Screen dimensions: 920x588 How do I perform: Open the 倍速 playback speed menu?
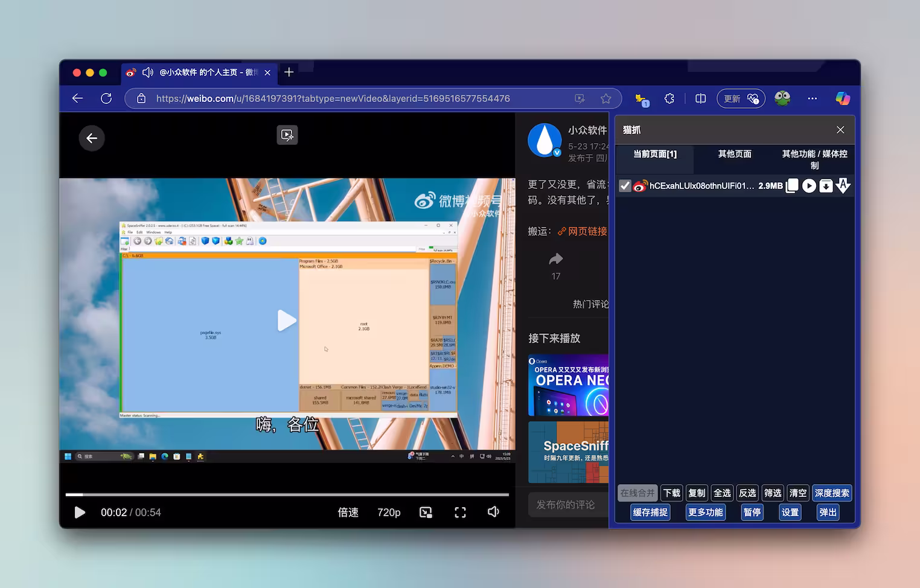[348, 513]
